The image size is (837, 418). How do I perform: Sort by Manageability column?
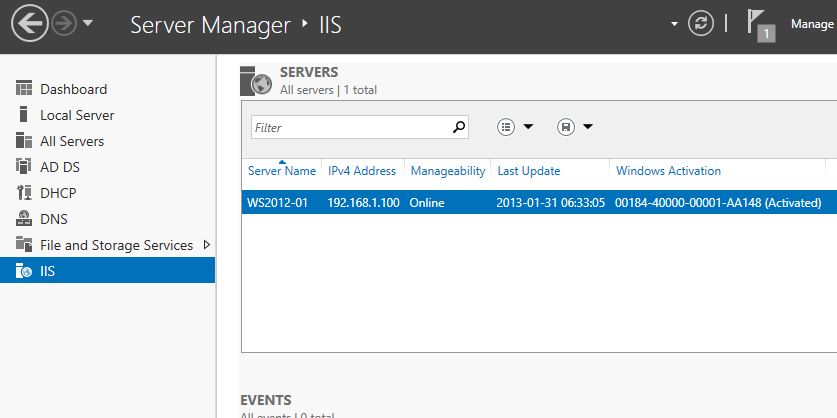(448, 171)
